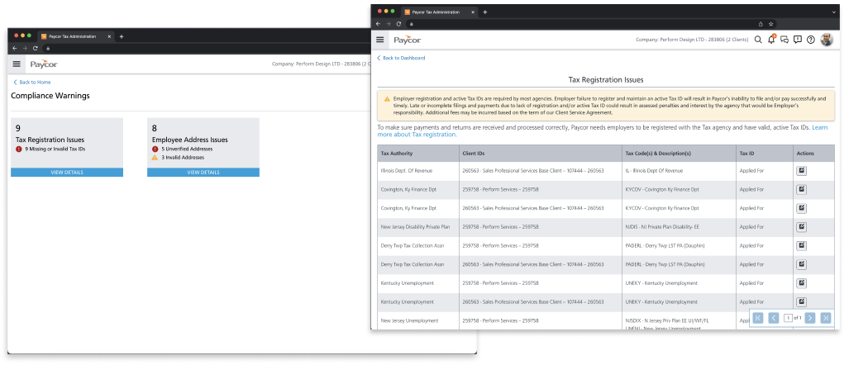The width and height of the screenshot is (868, 365).
Task: Go back in the Tax Registration Issues browser window
Action: point(378,24)
